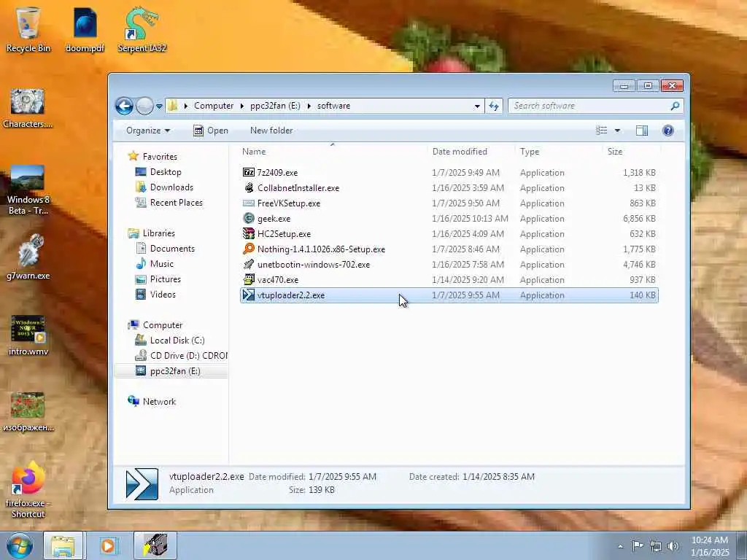The image size is (747, 560).
Task: Open the Videos library
Action: click(163, 295)
